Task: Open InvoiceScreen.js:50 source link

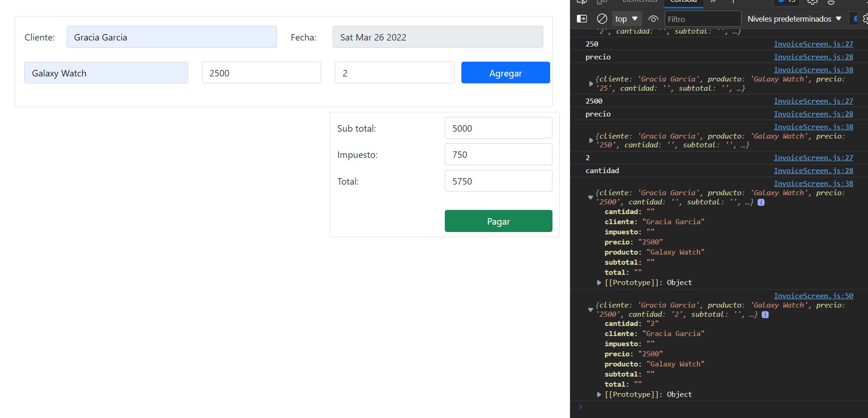Action: pyautogui.click(x=813, y=296)
